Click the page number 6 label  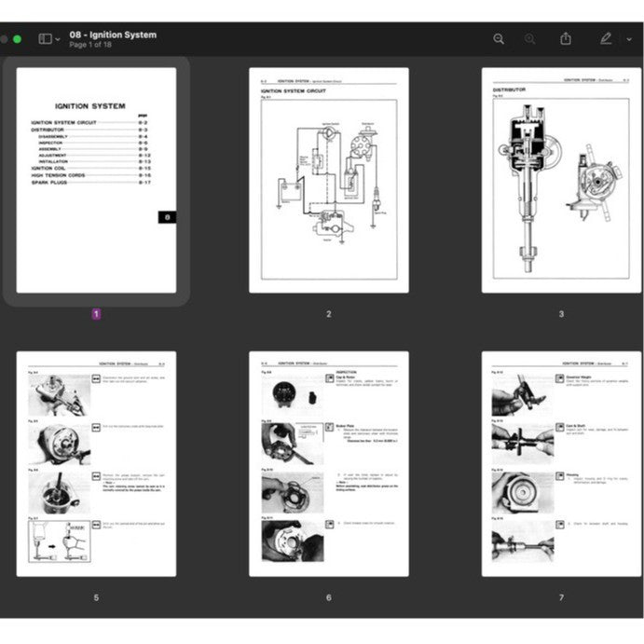[328, 597]
